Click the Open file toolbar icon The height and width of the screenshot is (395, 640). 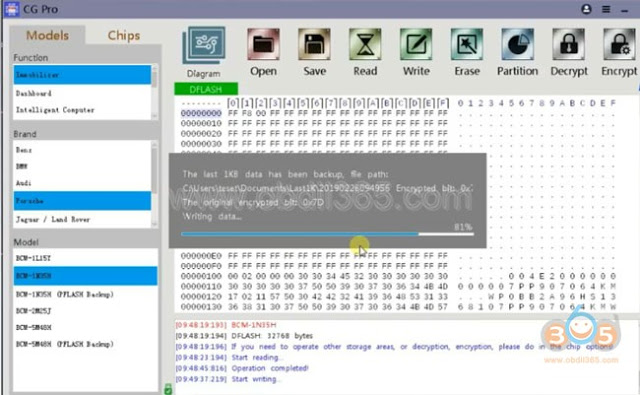pos(263,44)
